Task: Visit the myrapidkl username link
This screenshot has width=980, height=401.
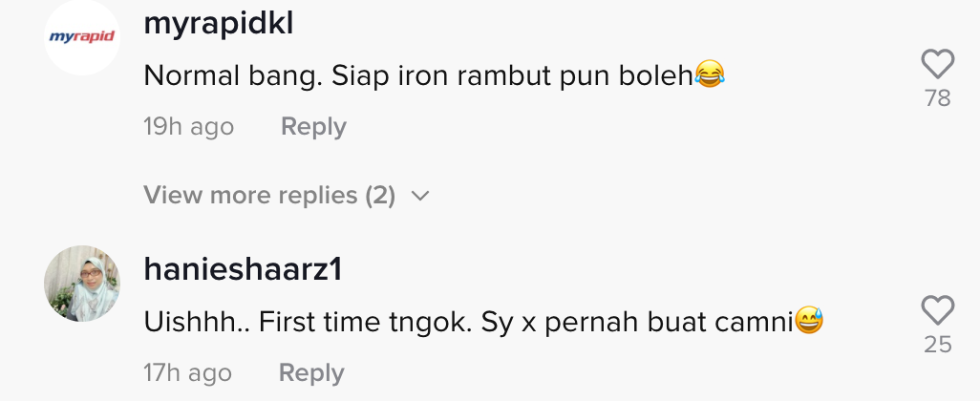Action: pos(218,25)
